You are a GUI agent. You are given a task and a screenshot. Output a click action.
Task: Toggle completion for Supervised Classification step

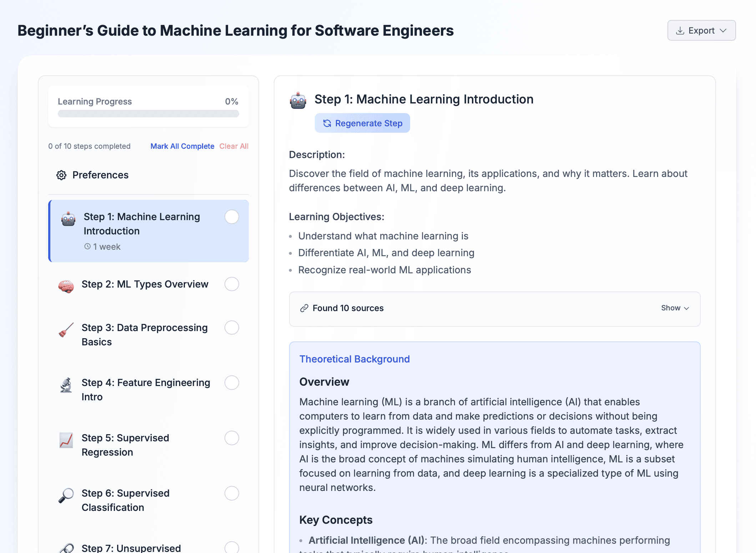232,493
